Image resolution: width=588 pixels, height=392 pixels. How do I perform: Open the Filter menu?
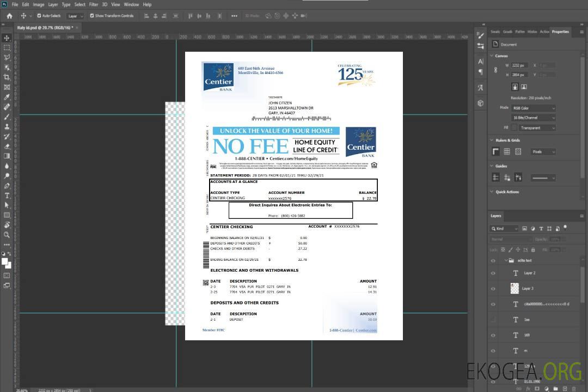click(x=94, y=4)
